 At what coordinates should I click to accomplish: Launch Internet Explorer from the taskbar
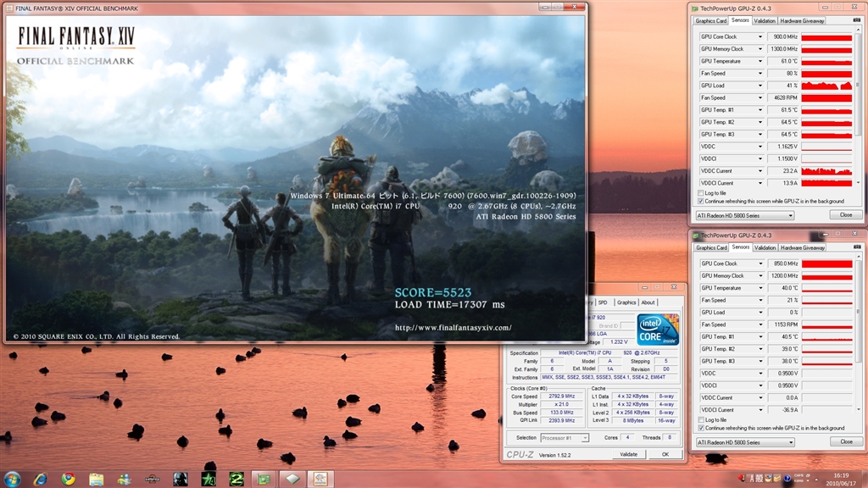click(40, 479)
